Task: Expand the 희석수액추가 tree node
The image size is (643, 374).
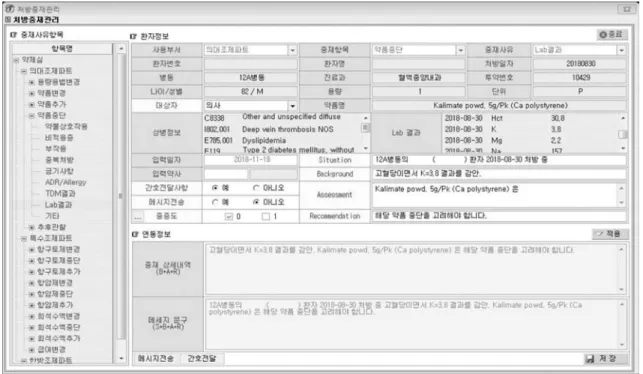Action: point(32,339)
